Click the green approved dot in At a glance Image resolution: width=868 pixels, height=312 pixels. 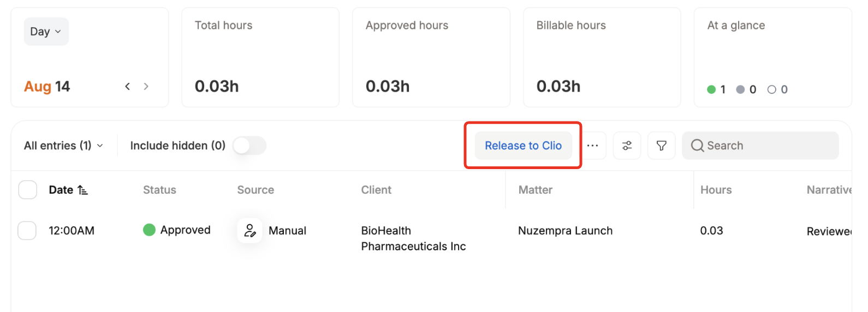click(711, 89)
